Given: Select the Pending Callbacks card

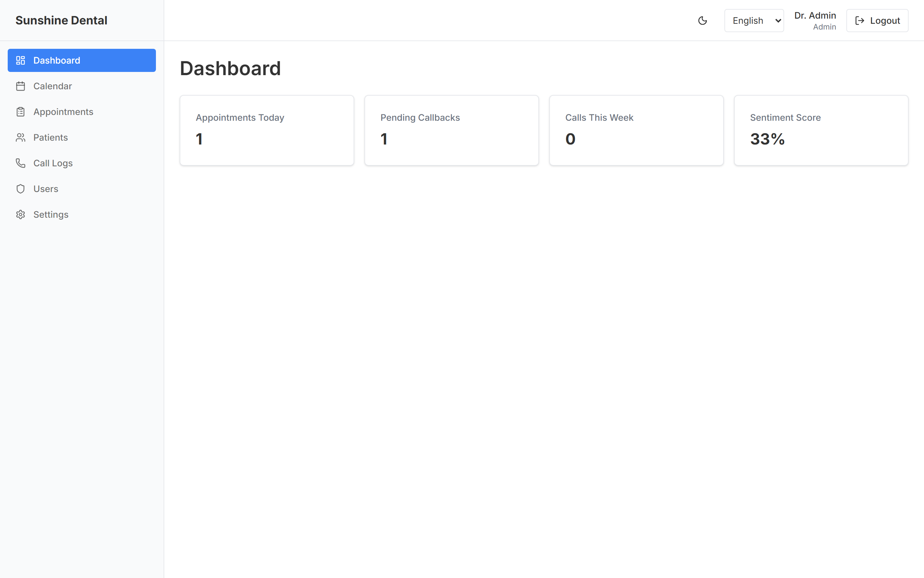Looking at the screenshot, I should [452, 130].
